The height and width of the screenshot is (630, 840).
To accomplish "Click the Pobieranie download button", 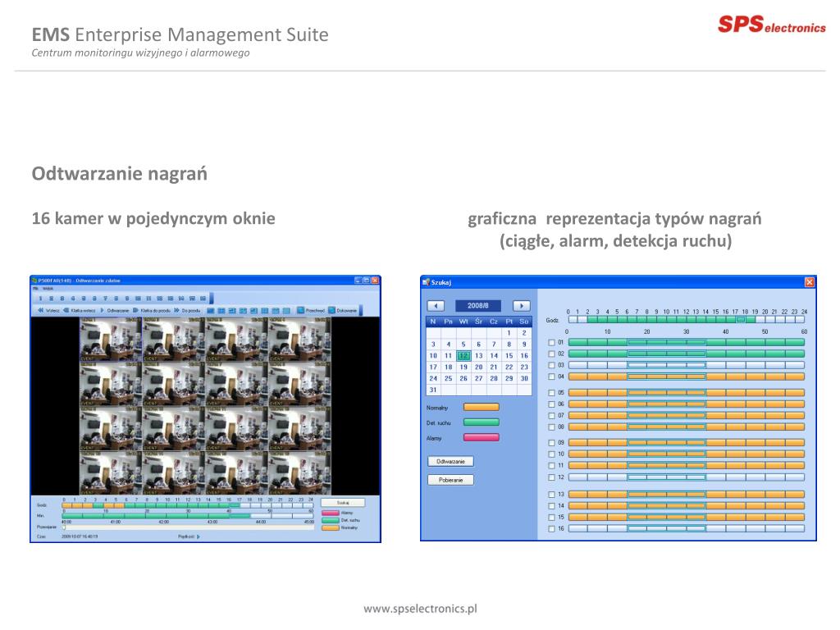I will [x=450, y=480].
